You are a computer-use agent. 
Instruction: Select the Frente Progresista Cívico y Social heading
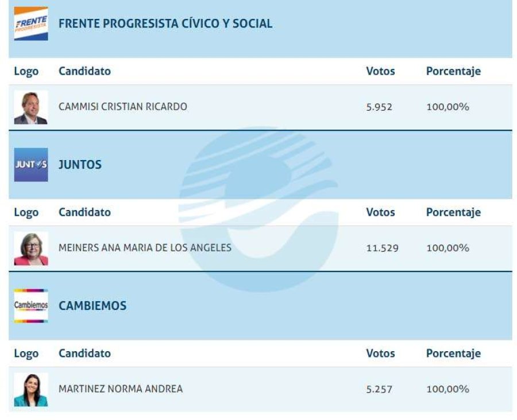(165, 24)
